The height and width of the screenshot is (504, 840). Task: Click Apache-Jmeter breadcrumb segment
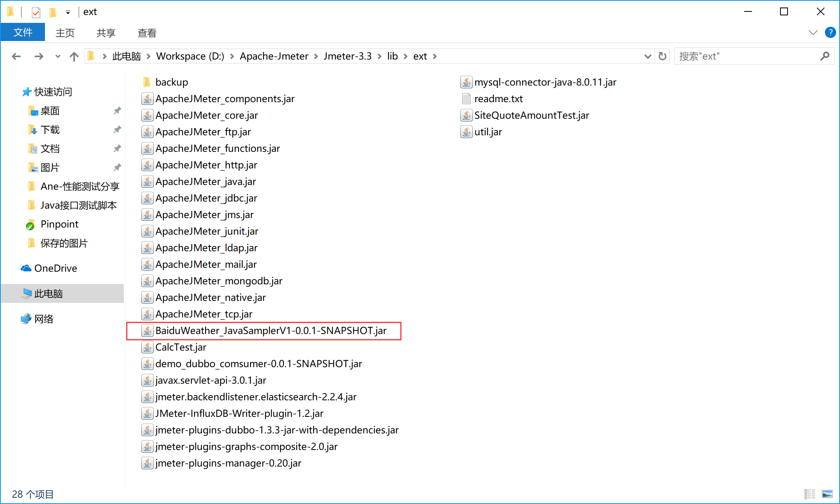(274, 56)
